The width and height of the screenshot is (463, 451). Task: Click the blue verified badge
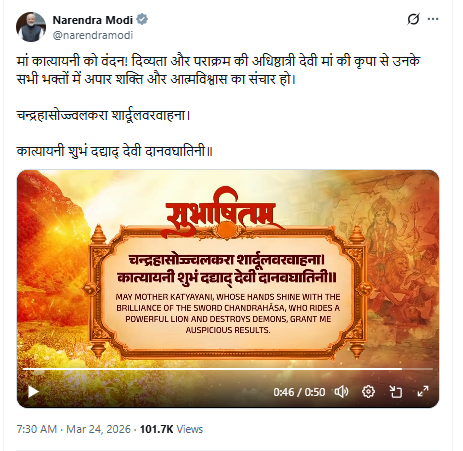click(142, 20)
